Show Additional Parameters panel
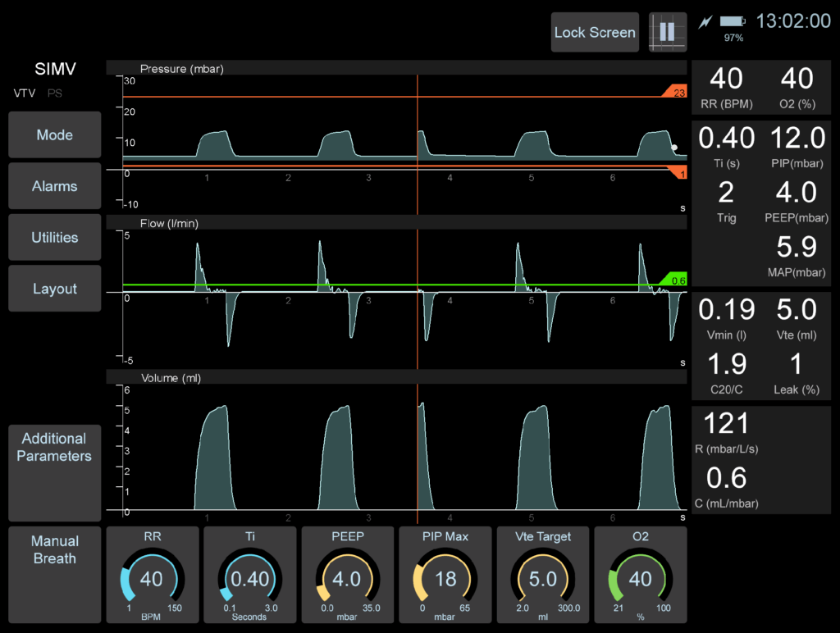Viewport: 840px width, 633px height. click(x=55, y=473)
